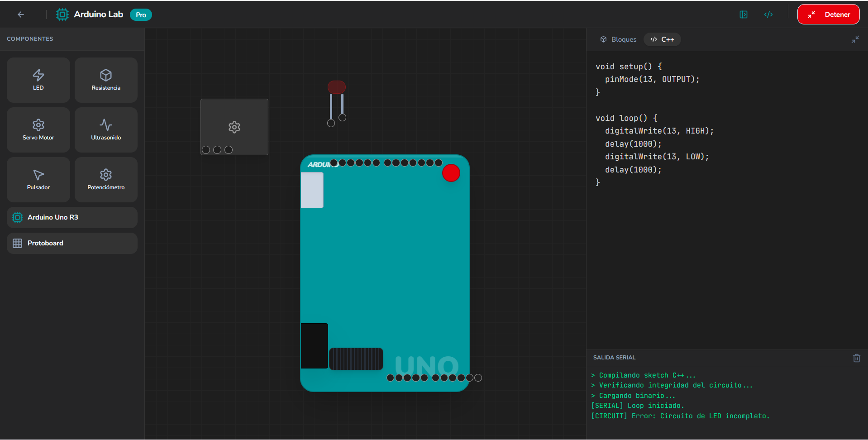
Task: Toggle the code view icon
Action: tap(768, 14)
